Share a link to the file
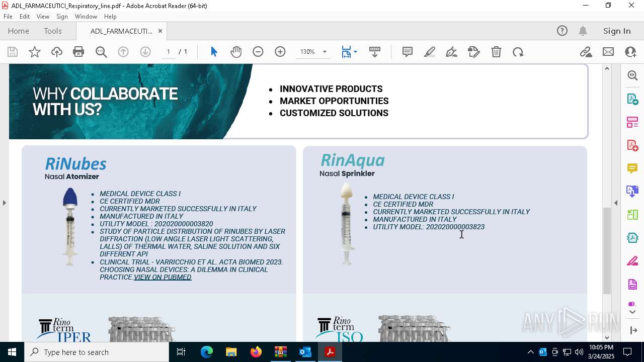Screen dimensions: 644x362 click(x=586, y=52)
